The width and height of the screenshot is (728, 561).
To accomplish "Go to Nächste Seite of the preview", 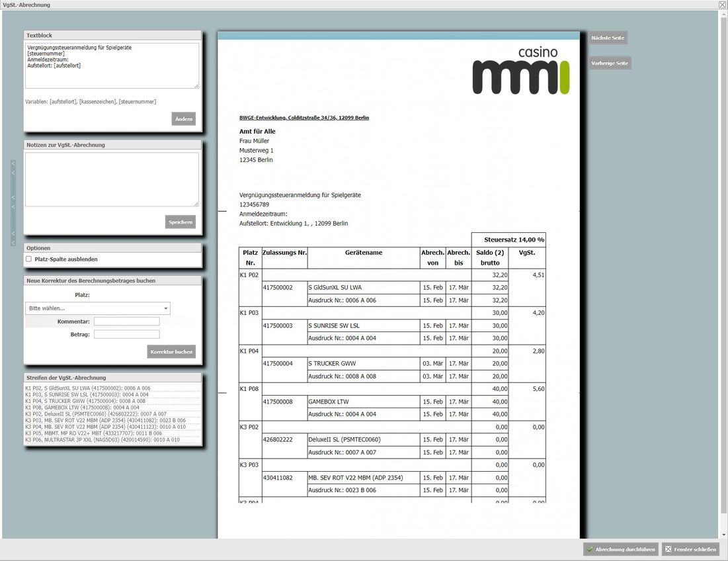I will 608,38.
